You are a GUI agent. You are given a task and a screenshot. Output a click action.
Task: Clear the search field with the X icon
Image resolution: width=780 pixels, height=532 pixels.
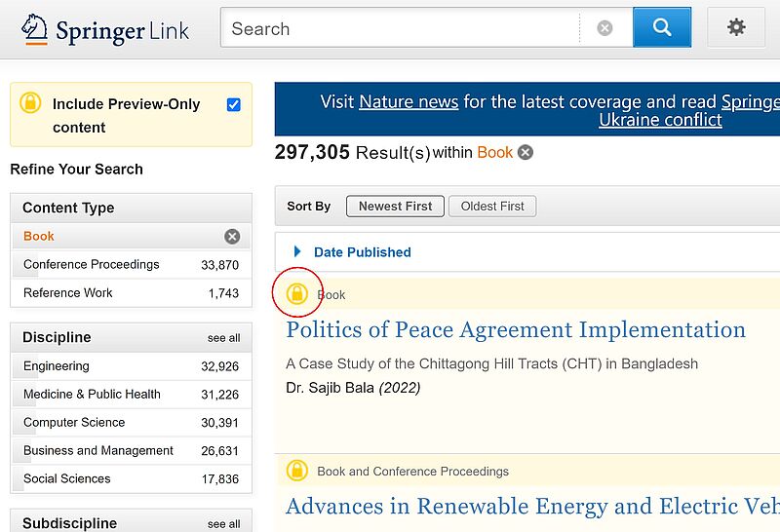604,28
